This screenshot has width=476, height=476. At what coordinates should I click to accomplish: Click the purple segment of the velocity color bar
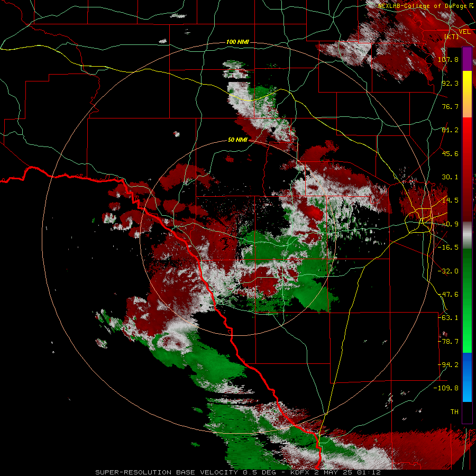pos(467,59)
